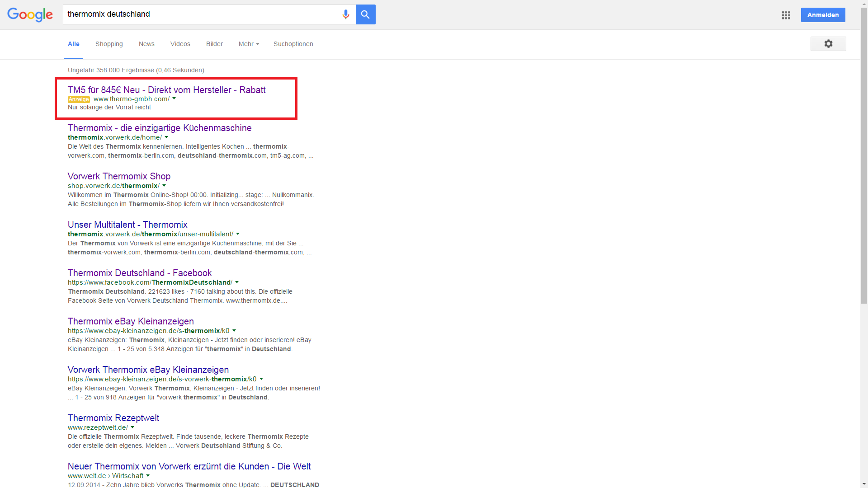Open Vorwerk Thermomix eBay Kleinanzeigen result
868x488 pixels.
(x=148, y=370)
